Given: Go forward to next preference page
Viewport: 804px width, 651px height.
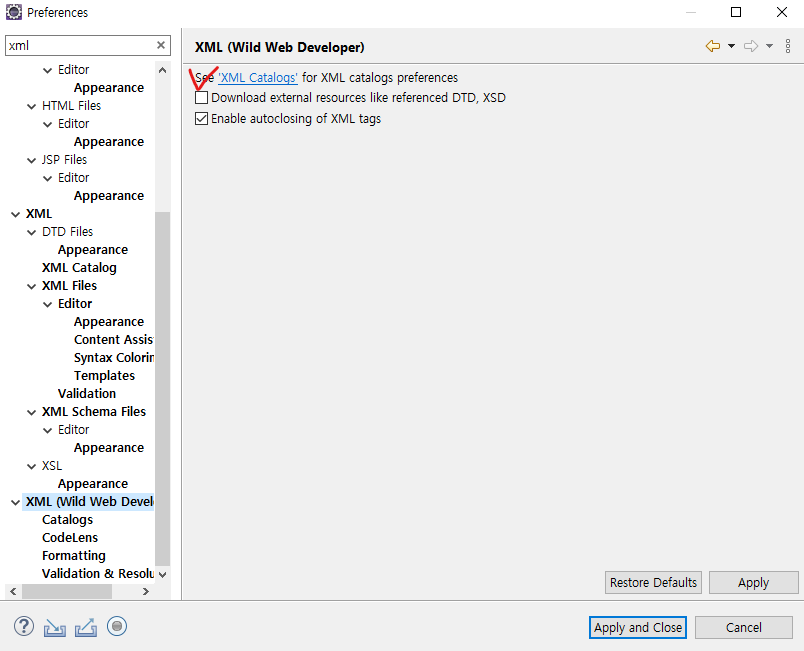Looking at the screenshot, I should pos(751,46).
